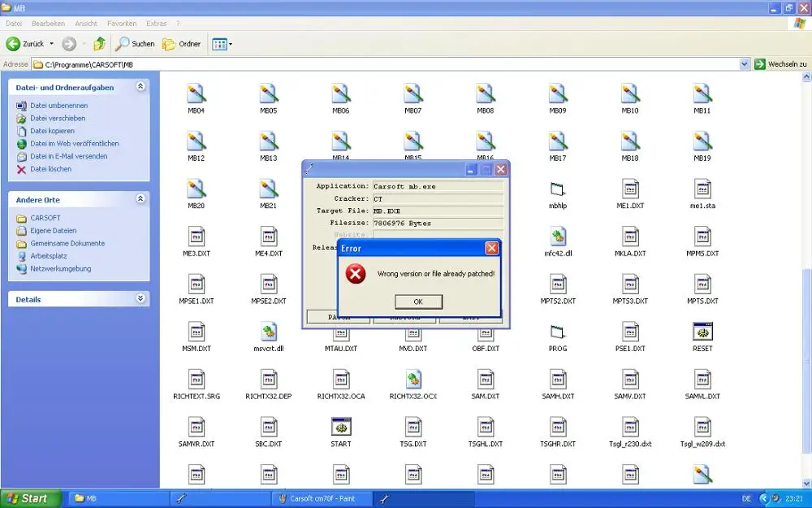
Task: Close the Error dialog with X
Action: (492, 248)
